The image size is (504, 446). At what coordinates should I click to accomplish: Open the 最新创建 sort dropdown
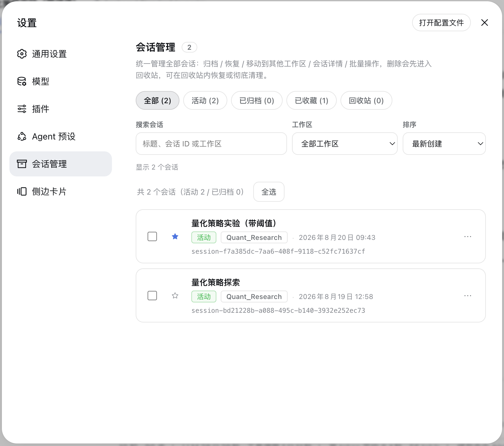[x=444, y=144]
